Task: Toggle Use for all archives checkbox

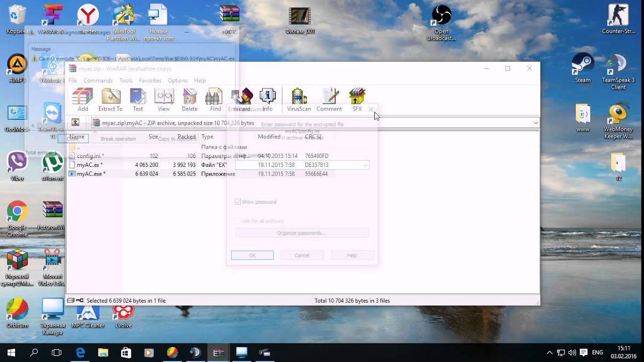Action: coord(238,221)
